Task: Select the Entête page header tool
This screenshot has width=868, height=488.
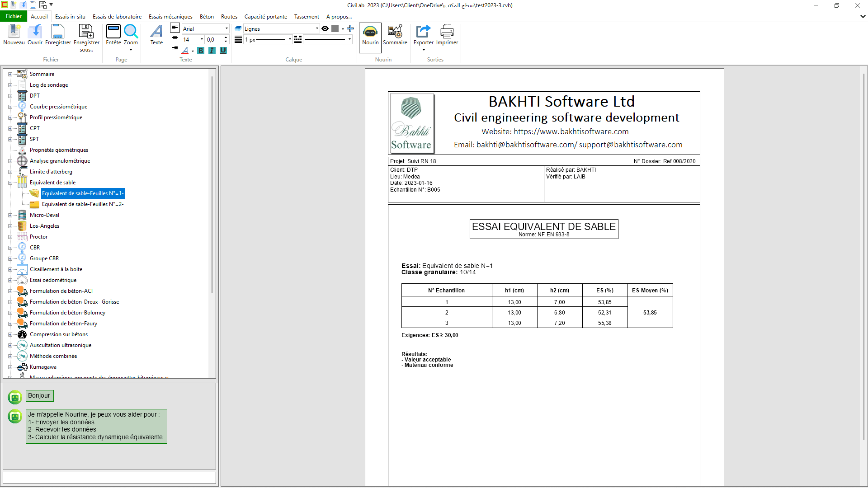Action: tap(113, 35)
